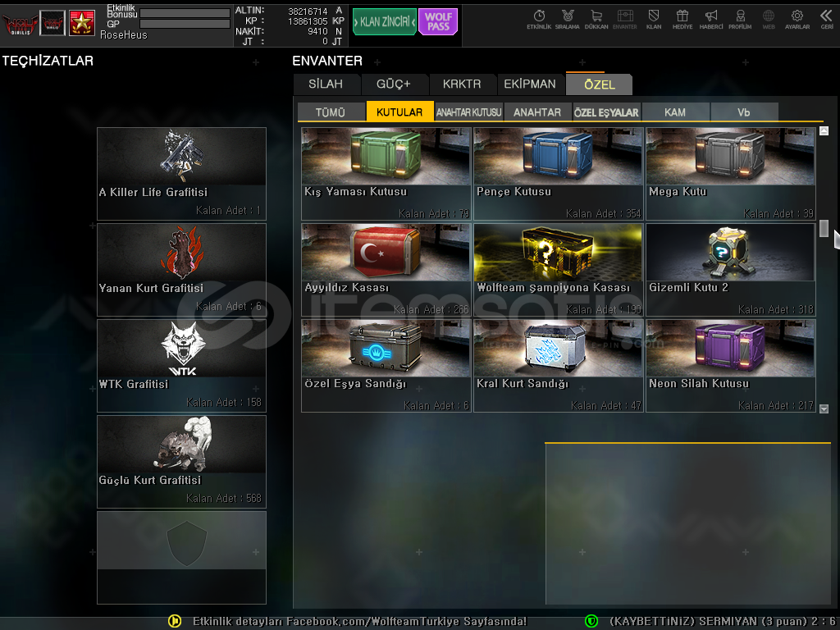Switch to the KRKTR tab
The height and width of the screenshot is (630, 840).
(462, 84)
